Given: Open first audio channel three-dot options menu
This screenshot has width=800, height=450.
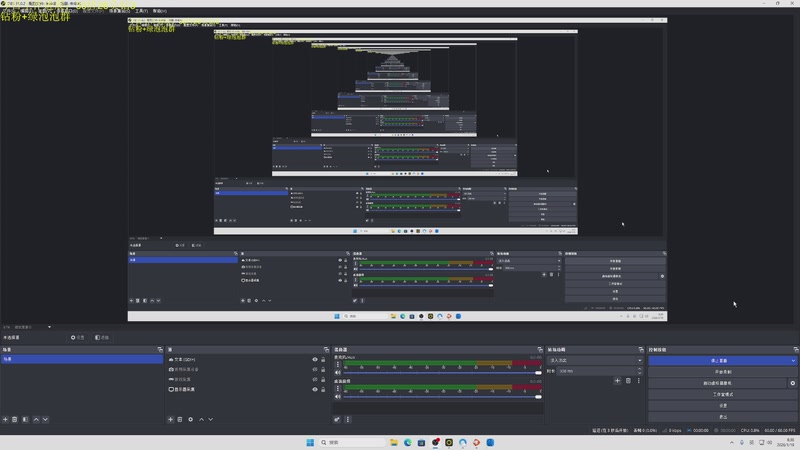Looking at the screenshot, I should click(x=337, y=365).
